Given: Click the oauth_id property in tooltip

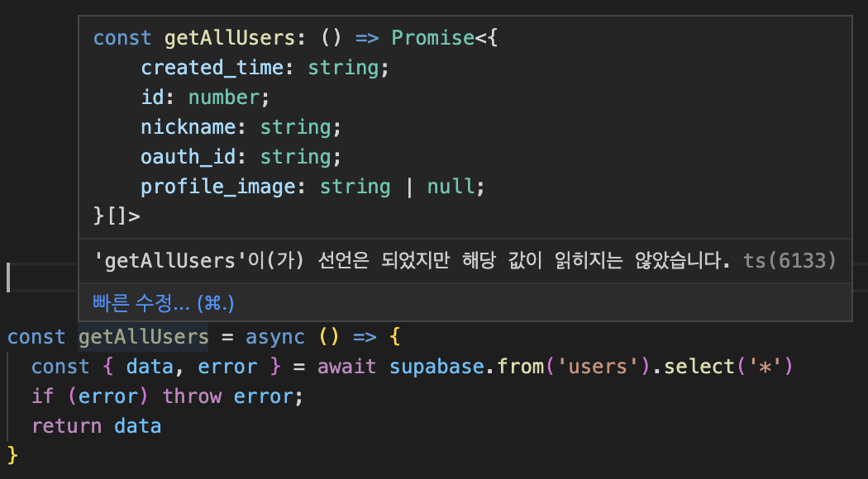Looking at the screenshot, I should click(188, 157).
